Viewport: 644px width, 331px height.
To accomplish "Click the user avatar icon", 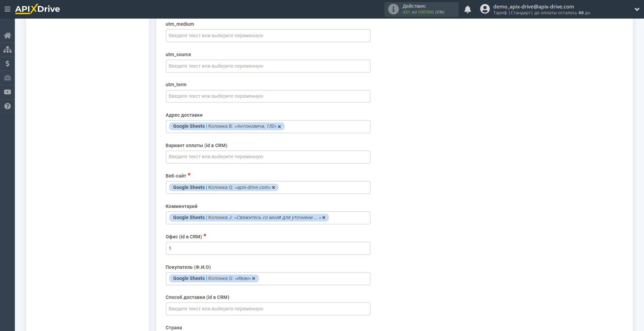I will [x=485, y=9].
